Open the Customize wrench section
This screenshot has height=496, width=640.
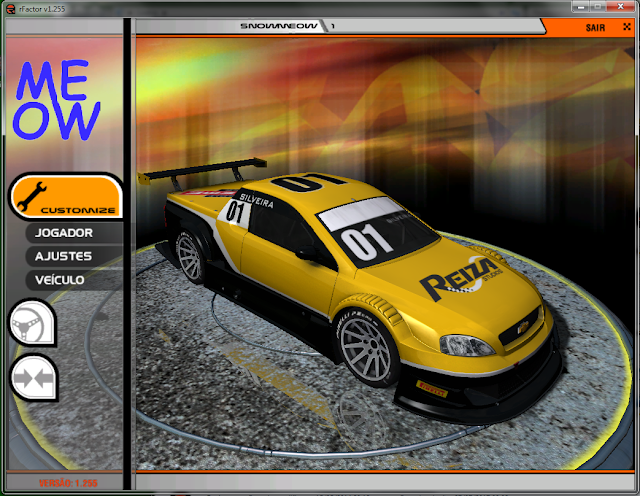pyautogui.click(x=66, y=197)
